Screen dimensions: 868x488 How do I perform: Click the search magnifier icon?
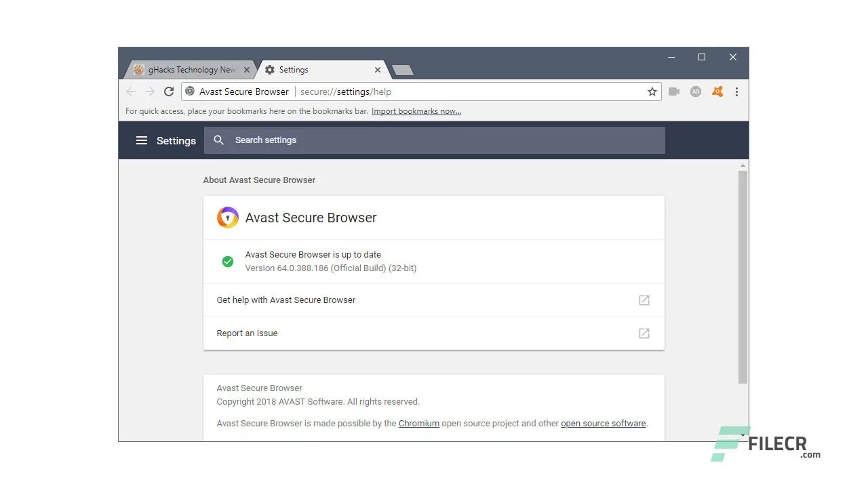click(x=218, y=140)
